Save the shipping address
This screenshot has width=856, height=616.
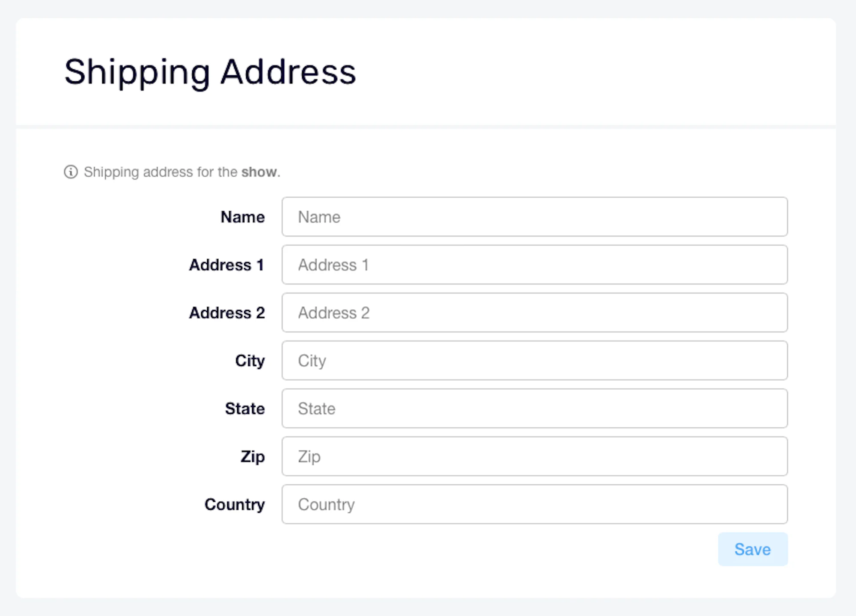pyautogui.click(x=753, y=549)
